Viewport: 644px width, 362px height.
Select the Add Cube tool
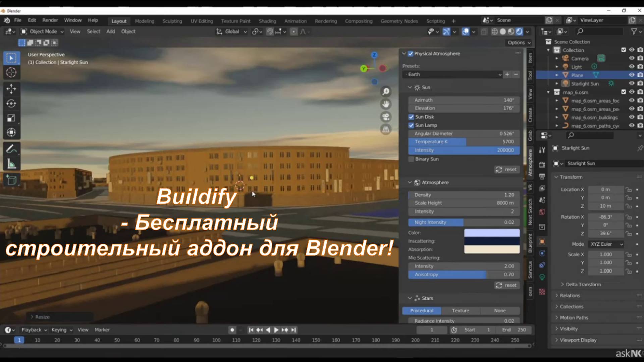(11, 180)
